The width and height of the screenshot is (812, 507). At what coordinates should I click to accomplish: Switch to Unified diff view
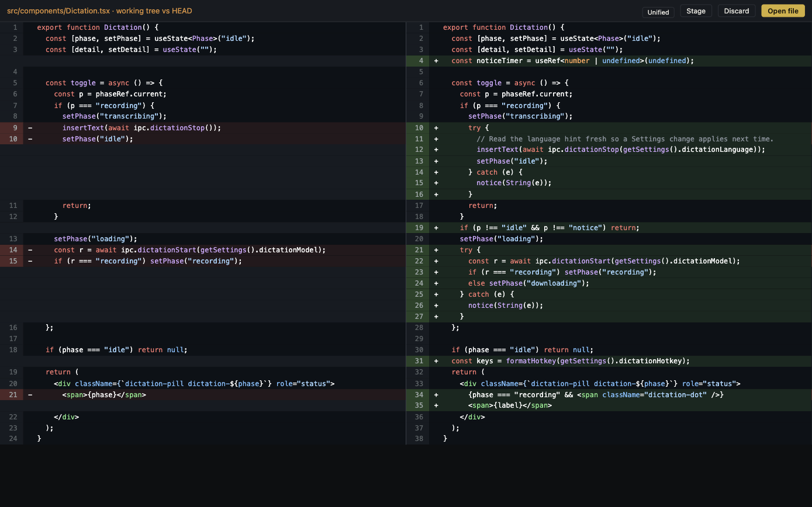click(x=658, y=12)
